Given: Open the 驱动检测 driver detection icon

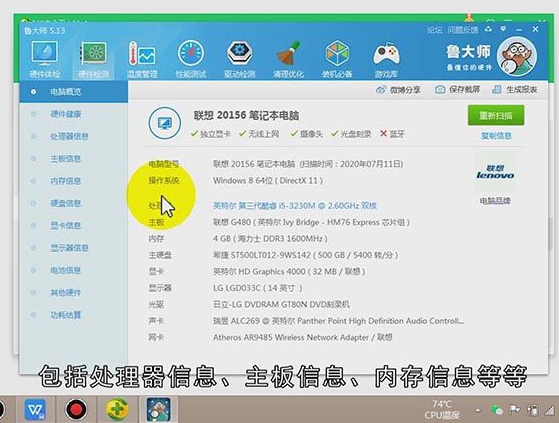Looking at the screenshot, I should (240, 59).
